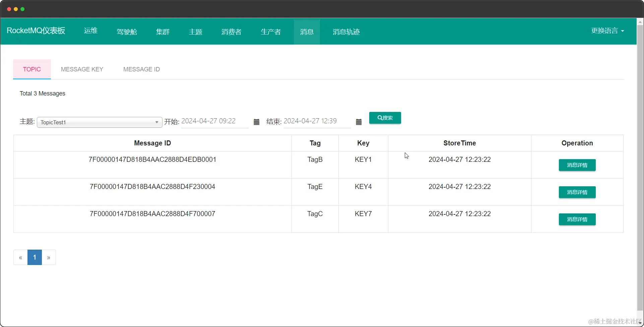Open the TopicTest1 topic dropdown

pos(100,122)
